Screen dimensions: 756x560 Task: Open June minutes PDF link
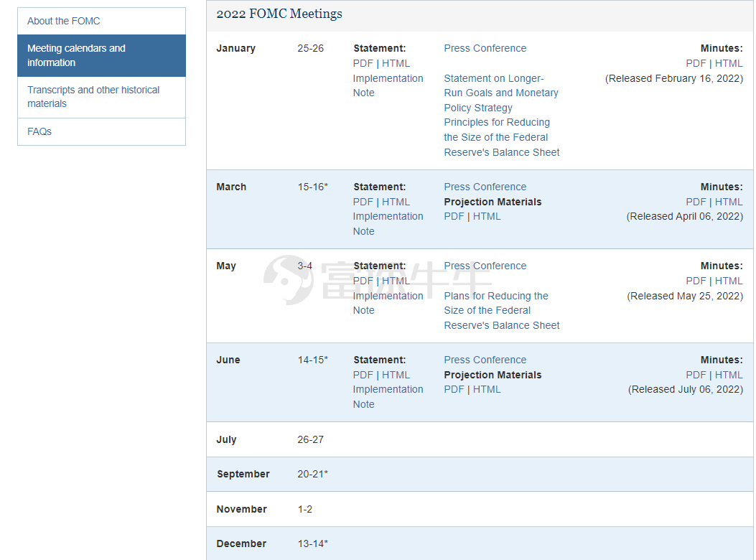696,375
